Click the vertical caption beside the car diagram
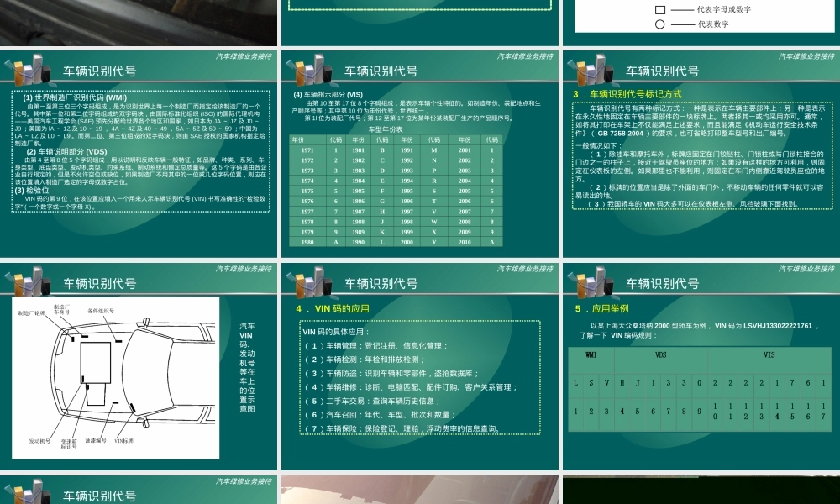The height and width of the screenshot is (504, 840). pyautogui.click(x=247, y=367)
